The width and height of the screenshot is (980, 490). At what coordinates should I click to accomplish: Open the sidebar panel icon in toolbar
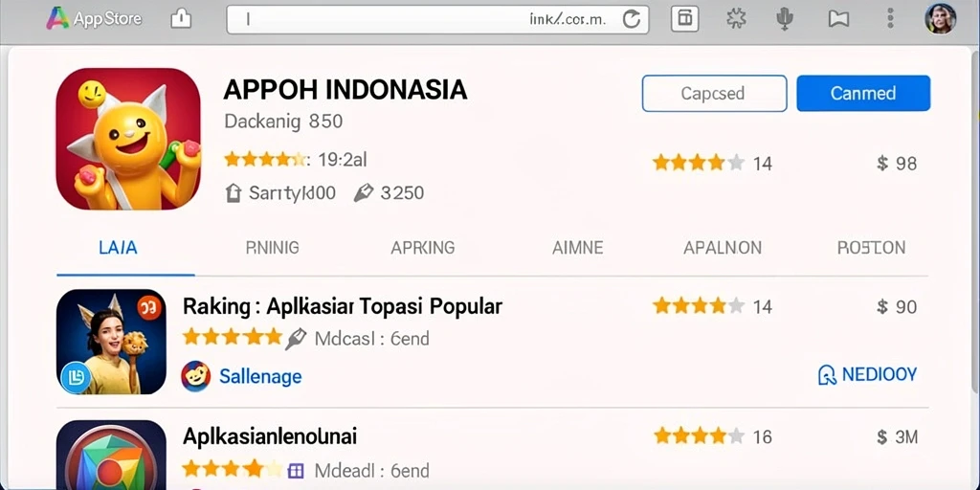[x=685, y=19]
